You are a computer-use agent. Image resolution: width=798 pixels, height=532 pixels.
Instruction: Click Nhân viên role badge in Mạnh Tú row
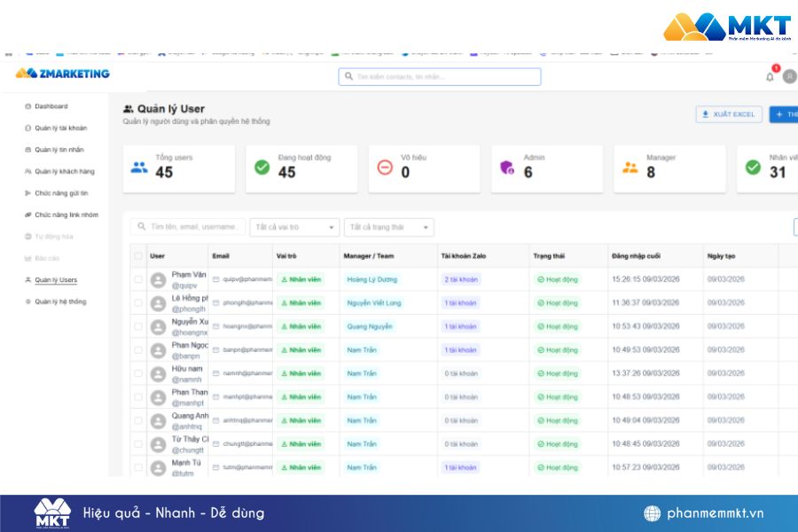(301, 467)
